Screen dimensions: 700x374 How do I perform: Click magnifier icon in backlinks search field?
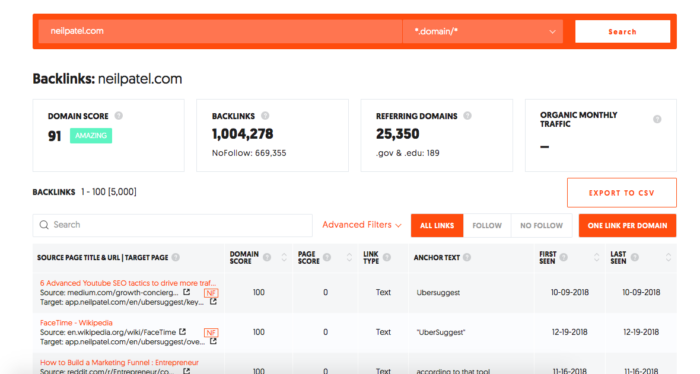pyautogui.click(x=44, y=225)
